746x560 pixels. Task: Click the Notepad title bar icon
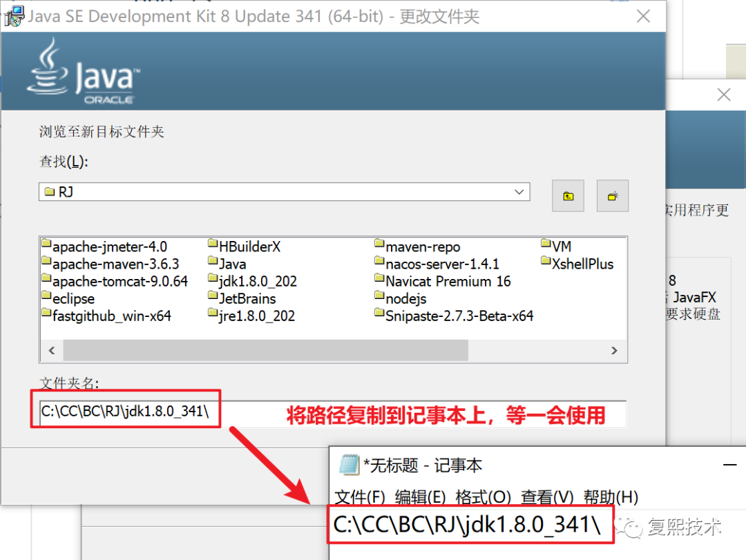(350, 465)
